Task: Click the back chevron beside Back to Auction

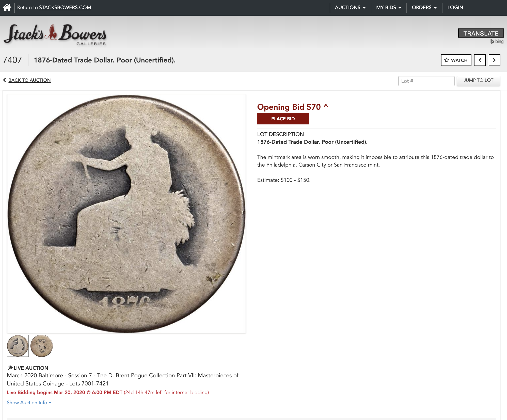Action: pos(5,80)
